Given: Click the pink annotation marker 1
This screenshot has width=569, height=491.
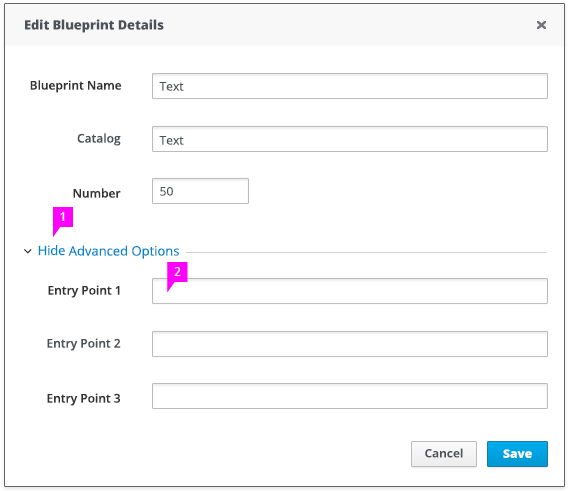Looking at the screenshot, I should coord(63,219).
